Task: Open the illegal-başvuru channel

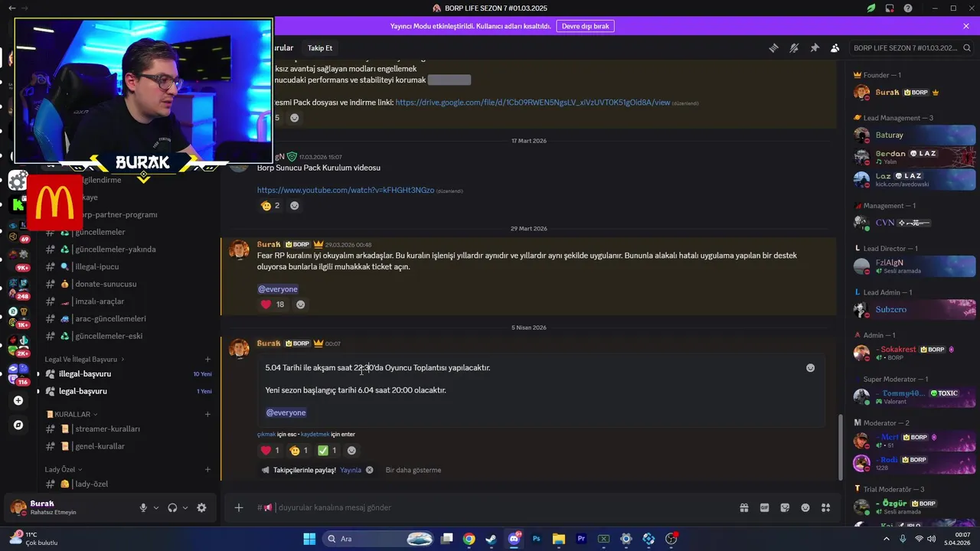Action: coord(129,373)
